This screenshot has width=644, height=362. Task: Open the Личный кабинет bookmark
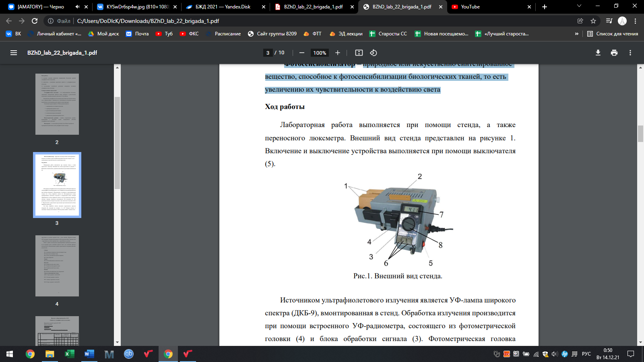pos(54,34)
